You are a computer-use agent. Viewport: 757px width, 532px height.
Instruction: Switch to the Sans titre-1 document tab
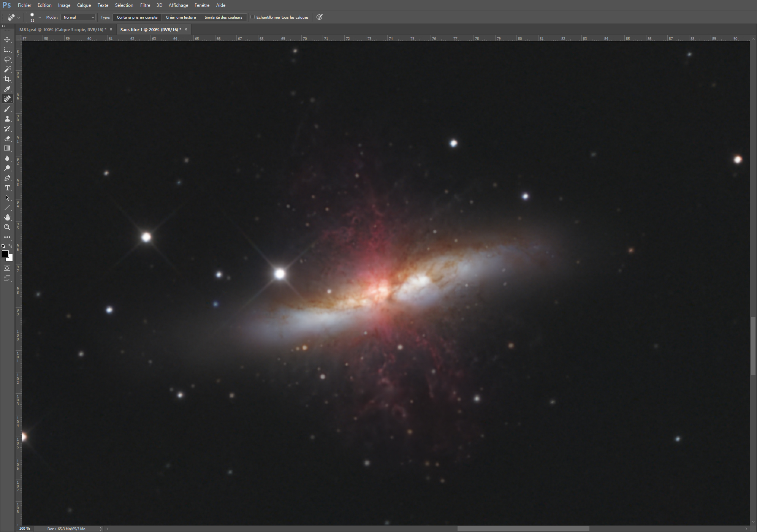pyautogui.click(x=150, y=29)
